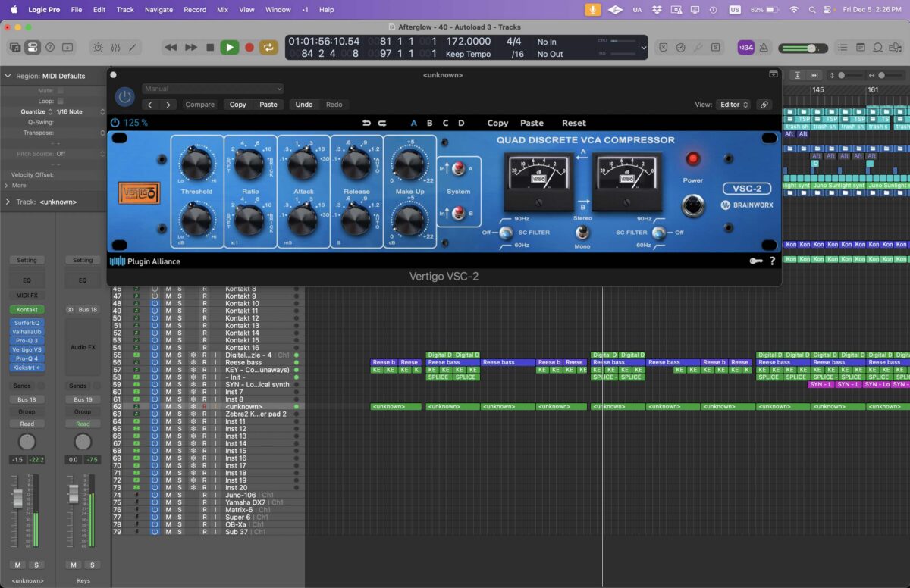
Task: Enable the 1234 count-in icon
Action: pyautogui.click(x=746, y=47)
